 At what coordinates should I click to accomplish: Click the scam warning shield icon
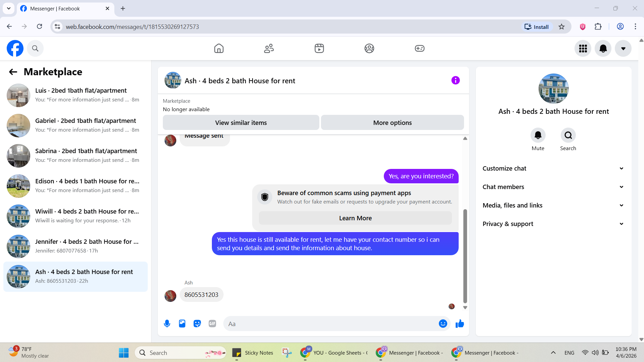tap(265, 197)
